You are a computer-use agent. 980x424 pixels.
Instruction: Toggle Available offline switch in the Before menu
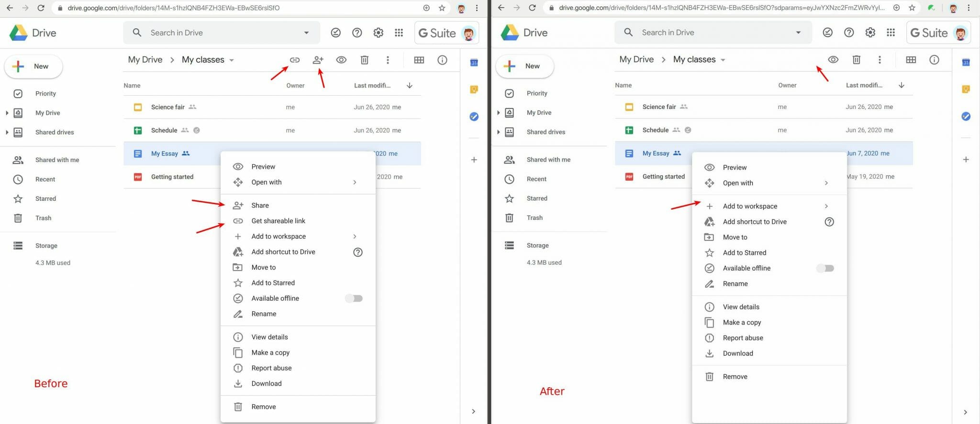click(x=354, y=298)
